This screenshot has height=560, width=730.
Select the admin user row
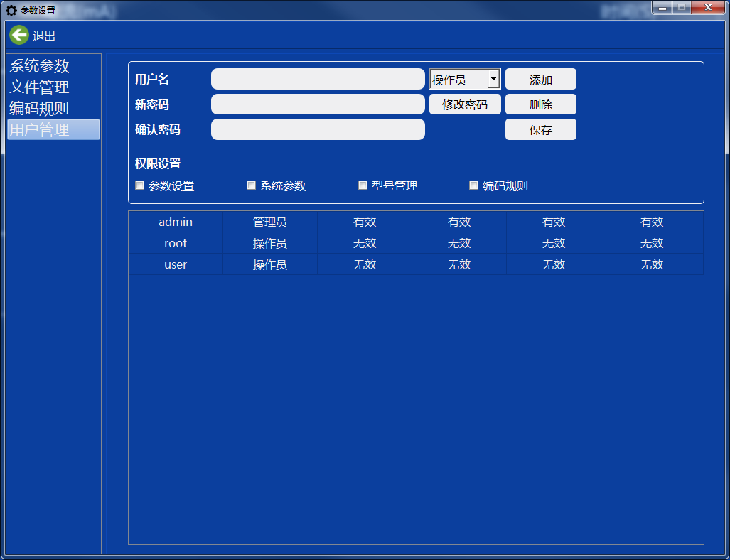point(416,222)
